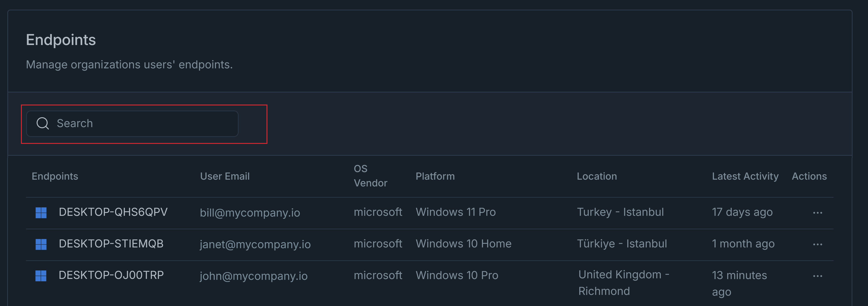This screenshot has width=868, height=306.
Task: Click 1 month ago activity cell
Action: tap(743, 244)
